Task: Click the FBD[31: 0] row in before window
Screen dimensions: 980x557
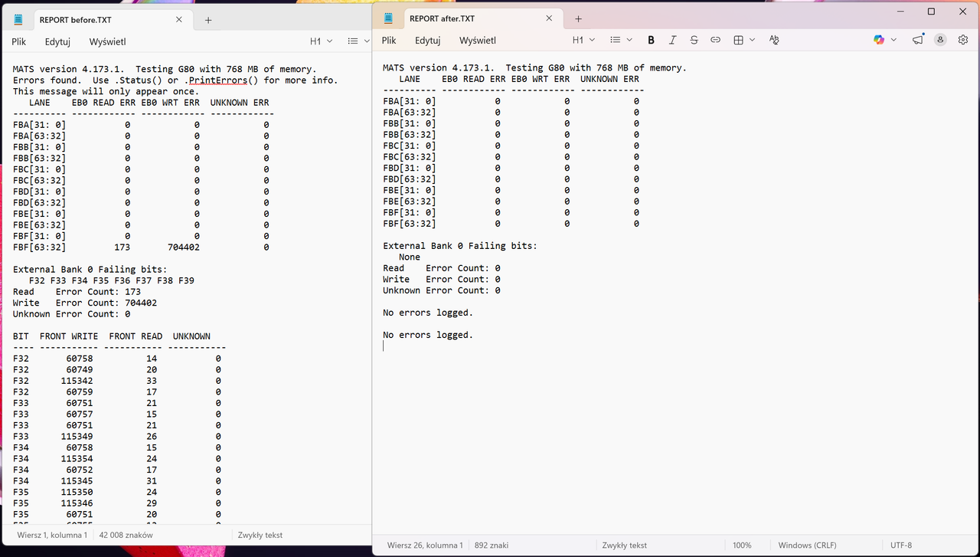Action: click(141, 192)
